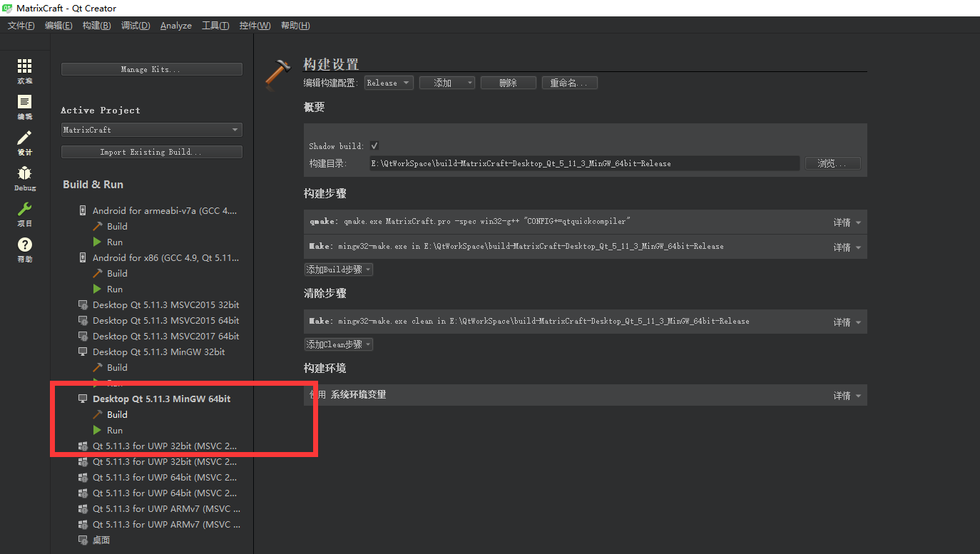The height and width of the screenshot is (554, 980).
Task: Click the Manage Kits button
Action: point(151,68)
